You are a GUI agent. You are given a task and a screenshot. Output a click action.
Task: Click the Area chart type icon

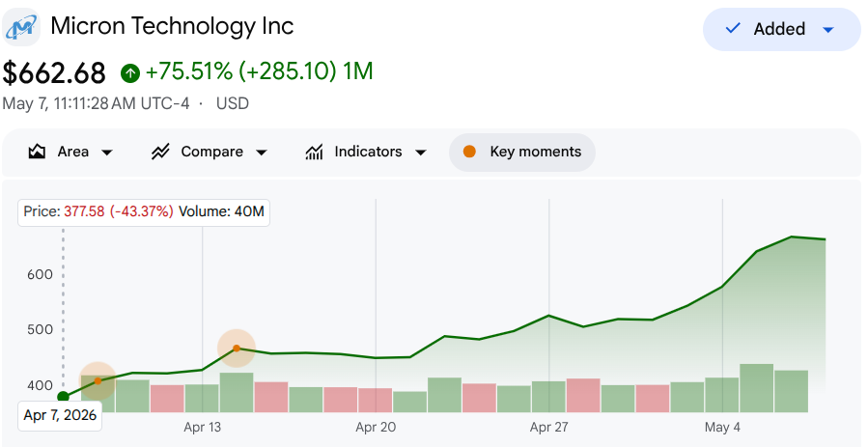tap(37, 152)
